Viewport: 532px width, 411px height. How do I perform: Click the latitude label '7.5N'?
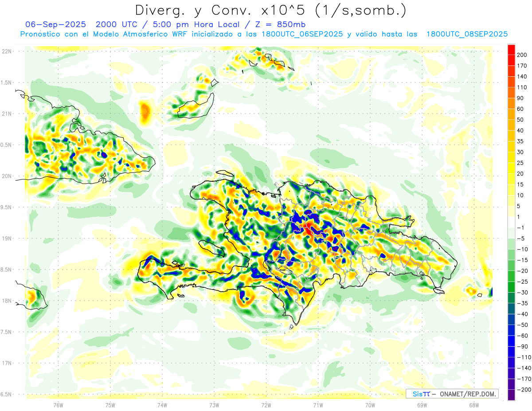pyautogui.click(x=7, y=332)
